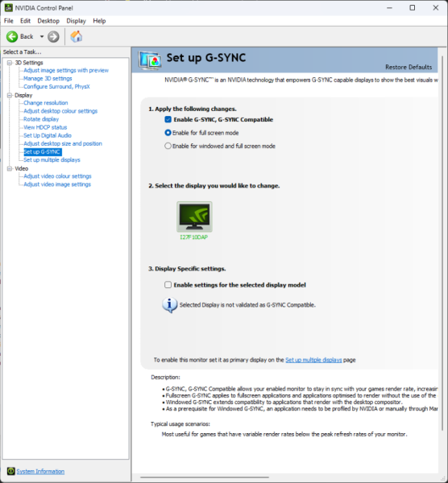Collapse the Display tree node
448x483 pixels.
[10, 95]
